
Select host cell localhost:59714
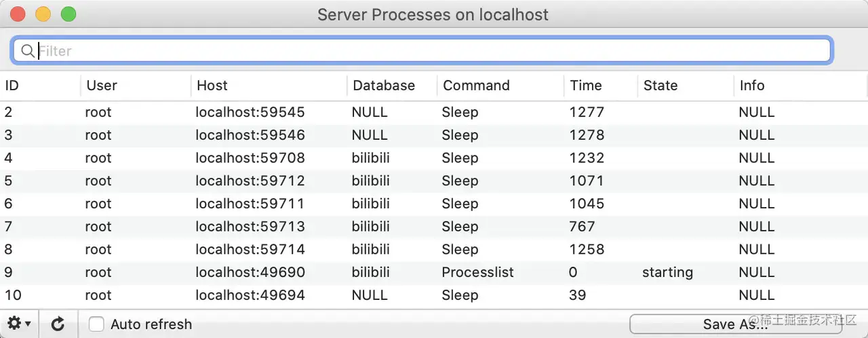(250, 250)
